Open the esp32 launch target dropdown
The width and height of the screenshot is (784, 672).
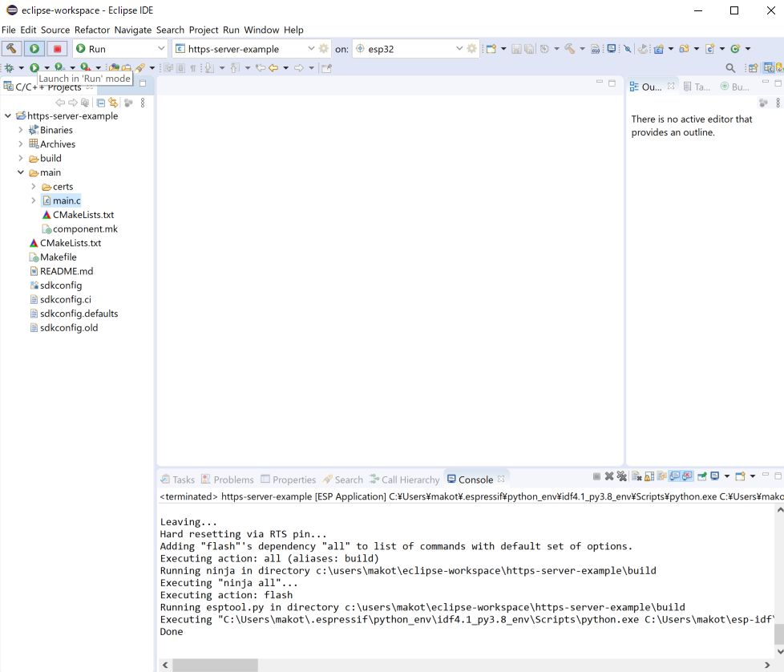[459, 48]
